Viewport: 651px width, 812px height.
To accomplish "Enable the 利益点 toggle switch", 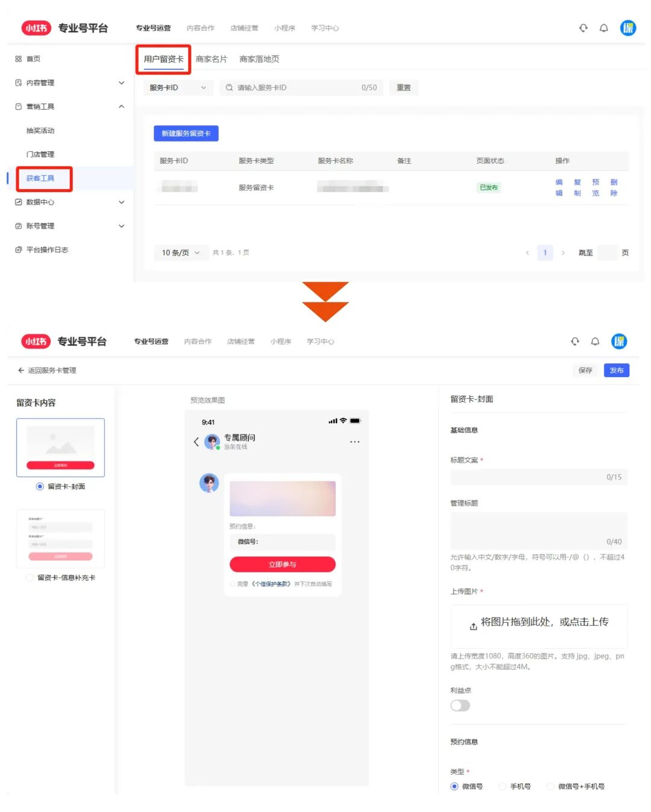I will pos(460,705).
